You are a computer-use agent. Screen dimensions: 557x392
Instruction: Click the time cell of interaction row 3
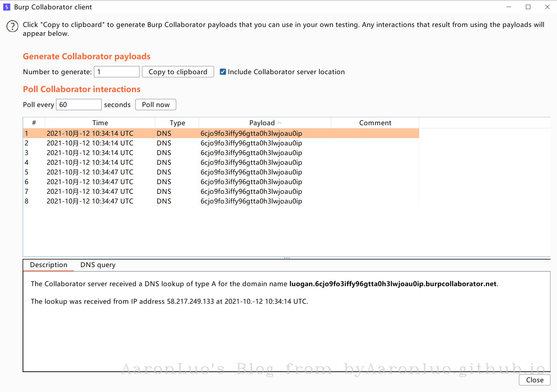[x=100, y=153]
